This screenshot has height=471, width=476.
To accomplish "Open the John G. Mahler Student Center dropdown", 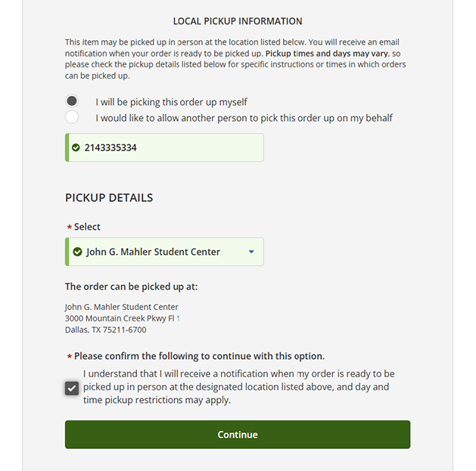I will coord(164,252).
